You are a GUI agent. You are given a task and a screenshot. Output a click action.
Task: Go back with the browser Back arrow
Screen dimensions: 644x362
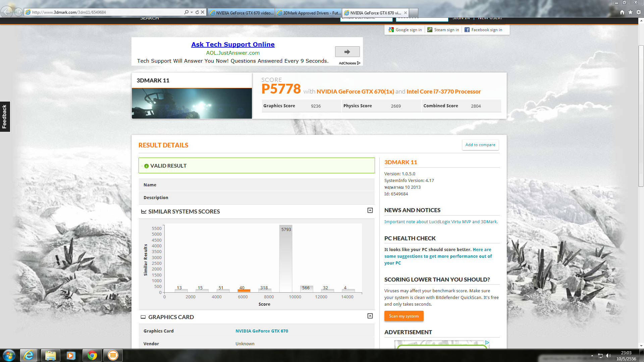tap(7, 12)
